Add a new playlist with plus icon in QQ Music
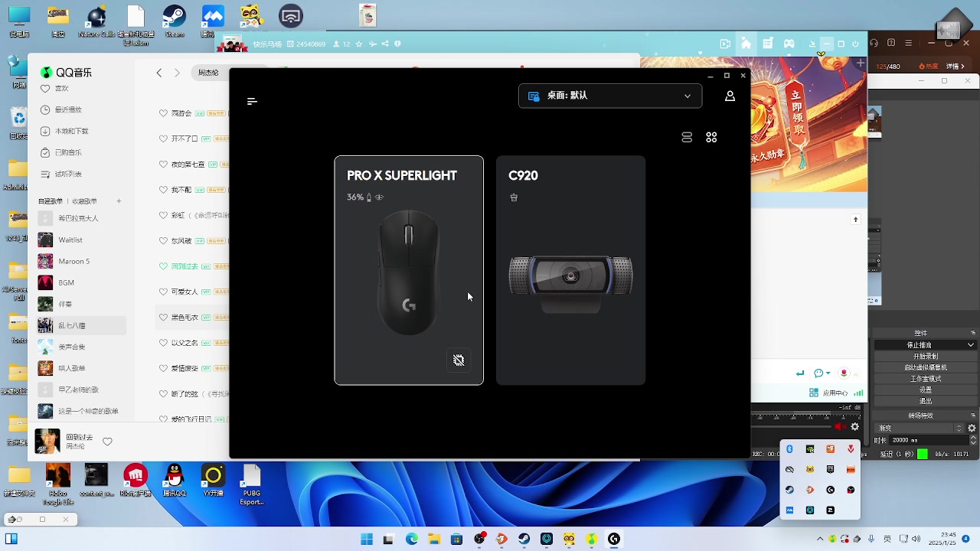Viewport: 980px width, 551px height. (x=119, y=201)
